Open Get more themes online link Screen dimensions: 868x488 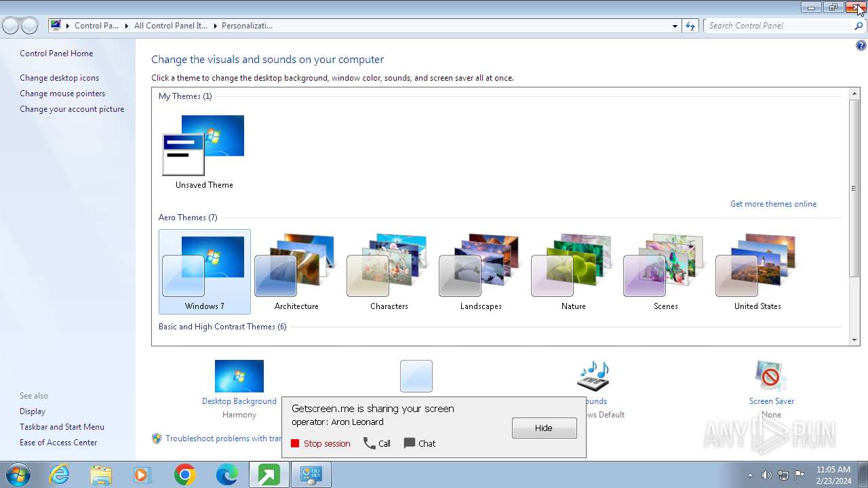click(773, 204)
